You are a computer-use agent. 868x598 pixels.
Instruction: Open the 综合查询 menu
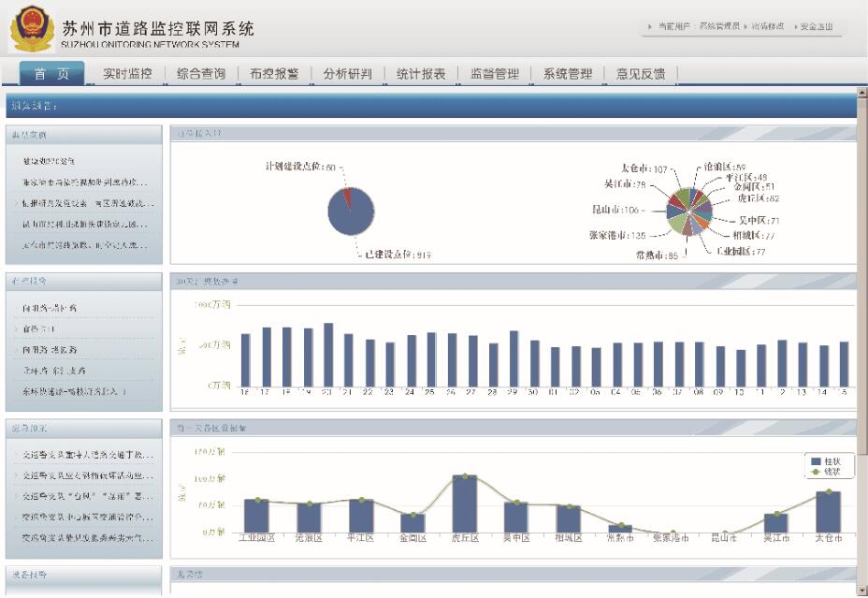point(201,74)
